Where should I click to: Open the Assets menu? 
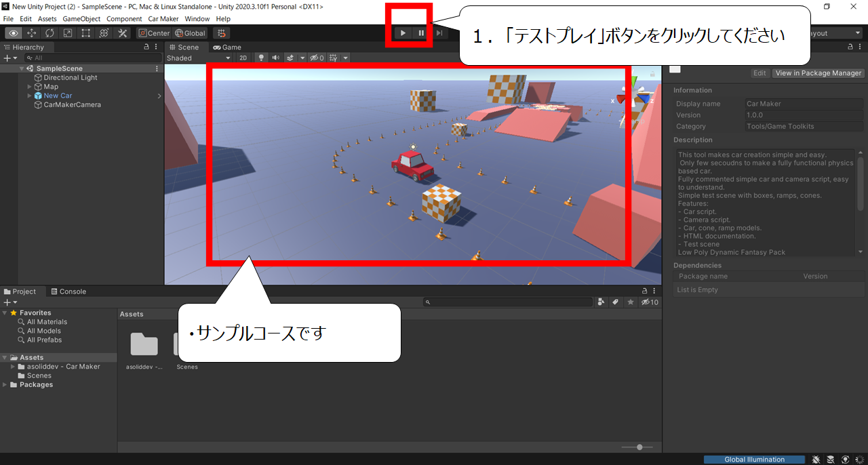[x=47, y=19]
